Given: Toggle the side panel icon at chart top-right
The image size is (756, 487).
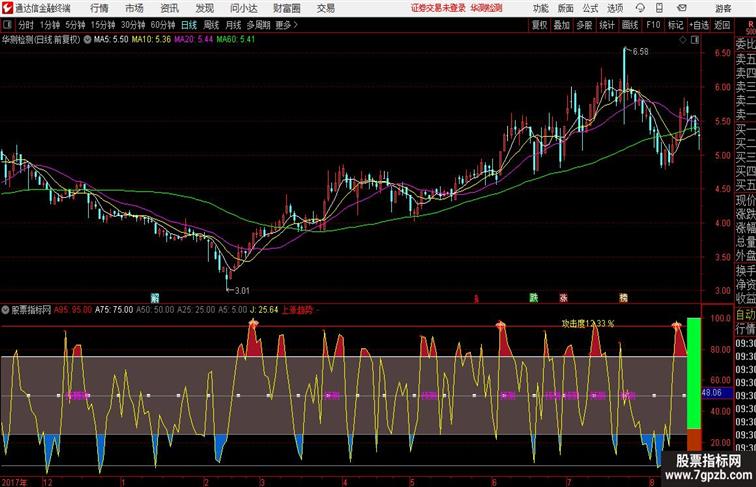Looking at the screenshot, I should pyautogui.click(x=695, y=40).
